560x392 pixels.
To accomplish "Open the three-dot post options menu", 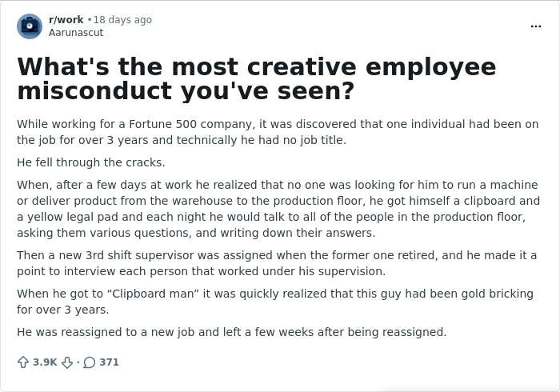I will pos(535,26).
